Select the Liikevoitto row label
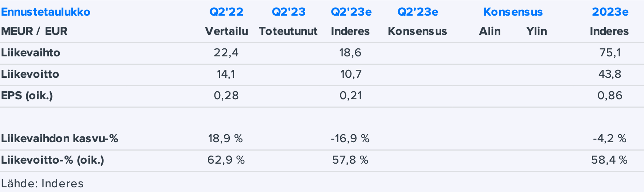Viewport: 644px width, 192px height. tap(30, 74)
